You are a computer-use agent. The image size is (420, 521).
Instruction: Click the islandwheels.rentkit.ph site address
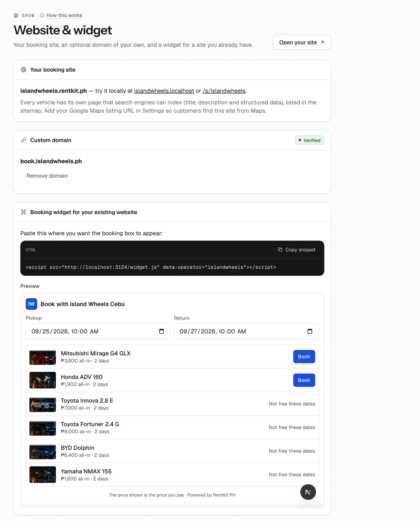(54, 91)
